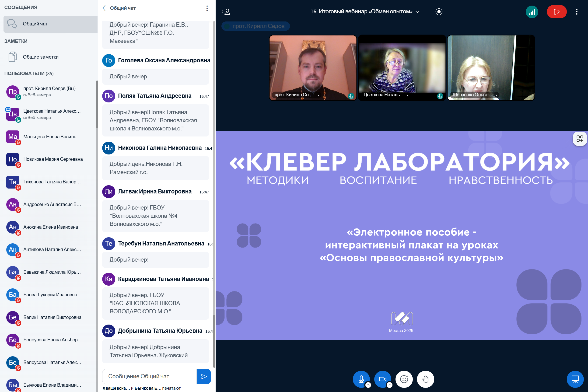Click the recording indicator icon

(x=439, y=12)
